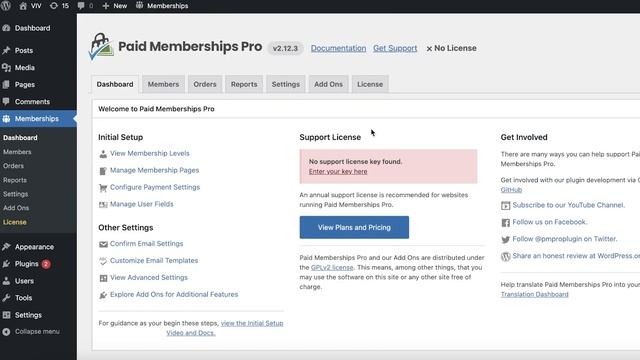This screenshot has width=640, height=360.
Task: Click the Get Support link
Action: pos(395,48)
